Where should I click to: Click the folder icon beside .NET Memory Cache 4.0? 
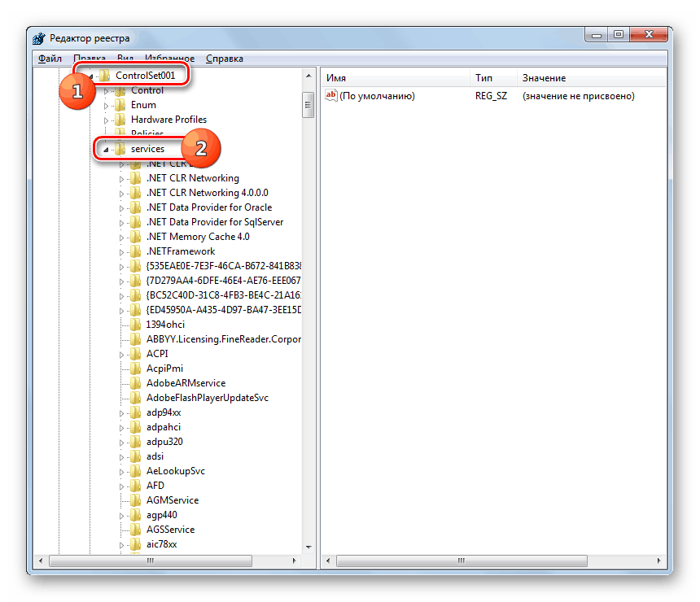click(135, 236)
